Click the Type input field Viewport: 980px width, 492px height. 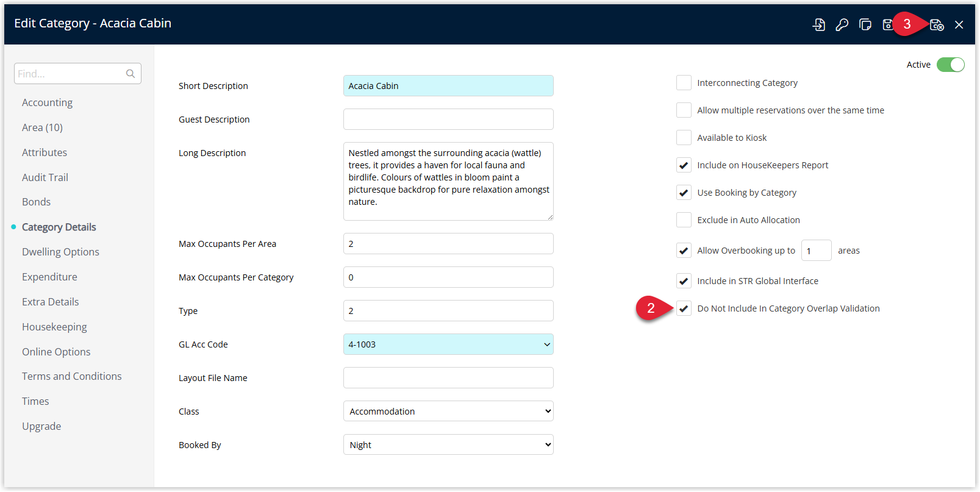[448, 311]
